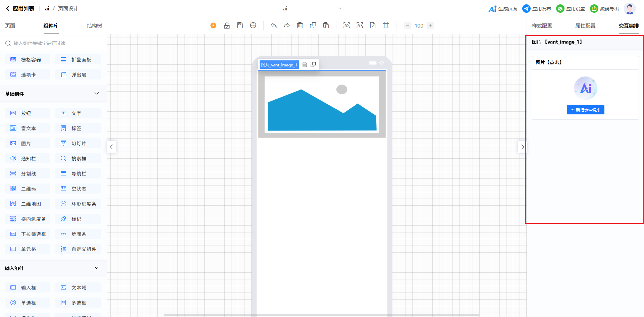This screenshot has height=317, width=644.
Task: Click 应用发布 in the top bar
Action: [x=537, y=9]
